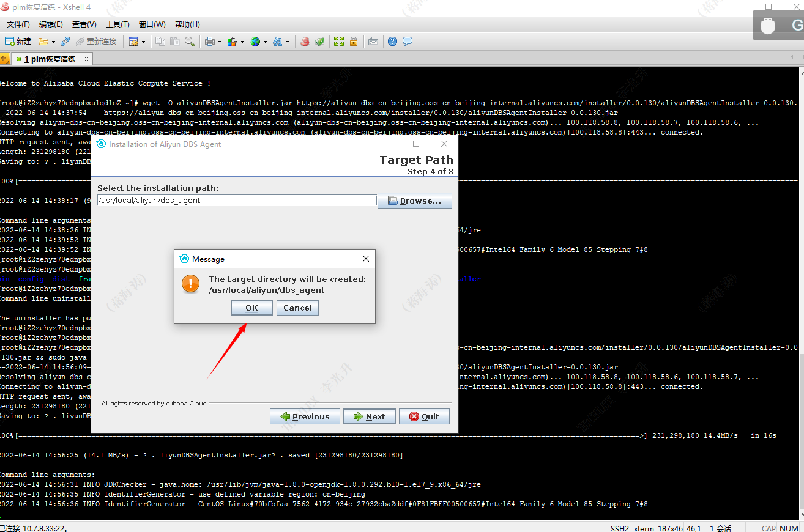Image resolution: width=804 pixels, height=532 pixels.
Task: Select the plm恢复演练 session tab
Action: pyautogui.click(x=52, y=59)
